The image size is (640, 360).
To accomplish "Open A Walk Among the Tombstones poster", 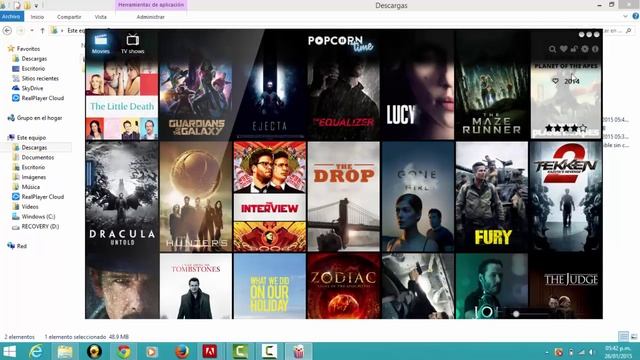I will (x=196, y=286).
